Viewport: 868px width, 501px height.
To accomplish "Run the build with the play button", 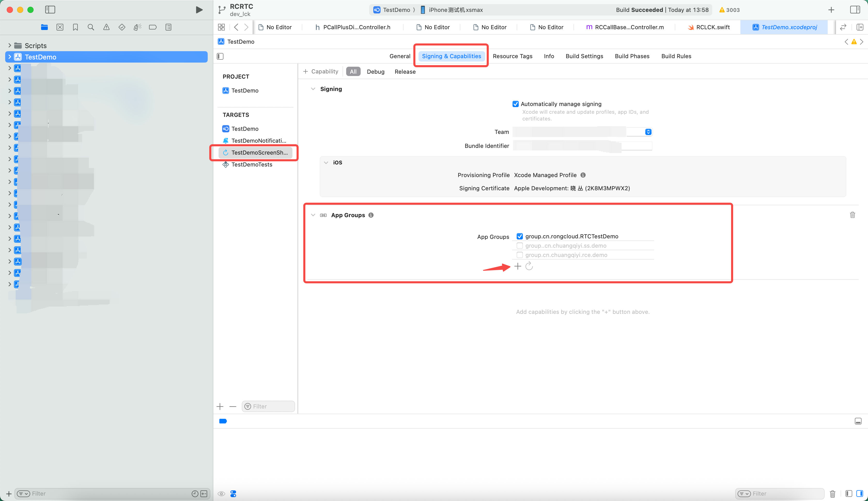I will point(199,10).
